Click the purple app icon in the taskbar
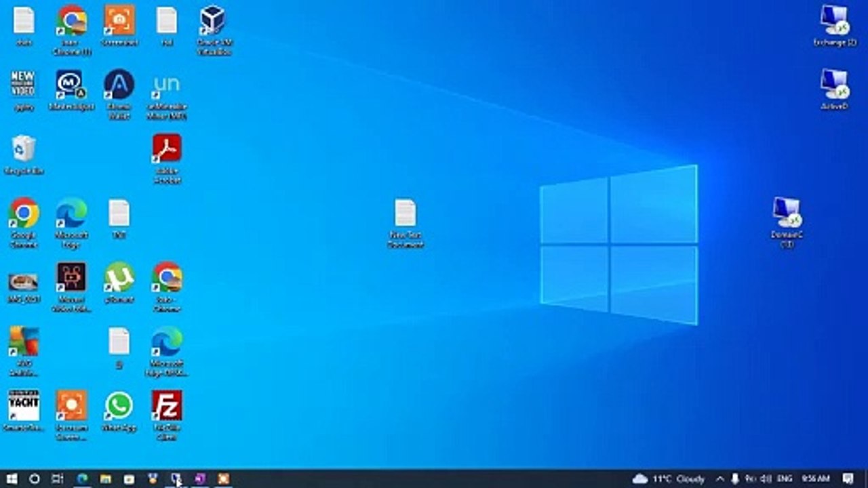Screen dimensions: 868x488 [x=200, y=479]
